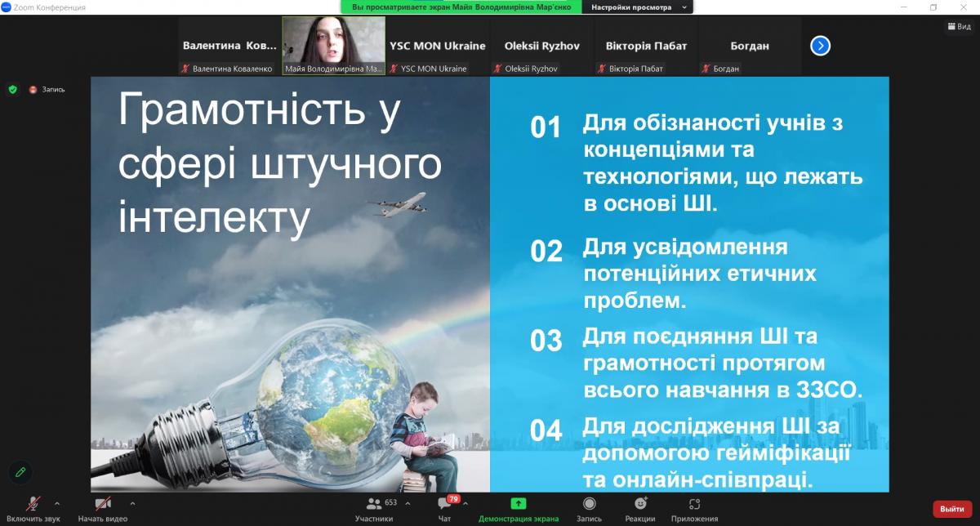Click muted mic icon beside Вікторія Пабат label
Image resolution: width=980 pixels, height=526 pixels.
601,69
